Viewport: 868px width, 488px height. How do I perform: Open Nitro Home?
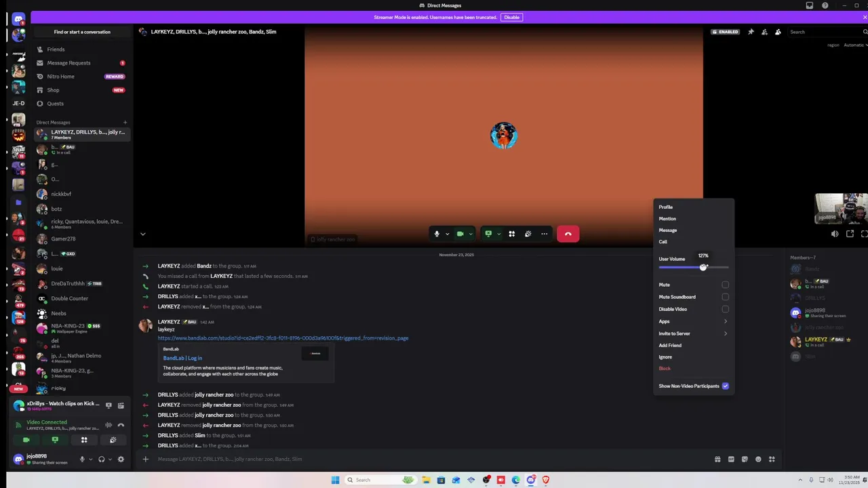coord(81,77)
